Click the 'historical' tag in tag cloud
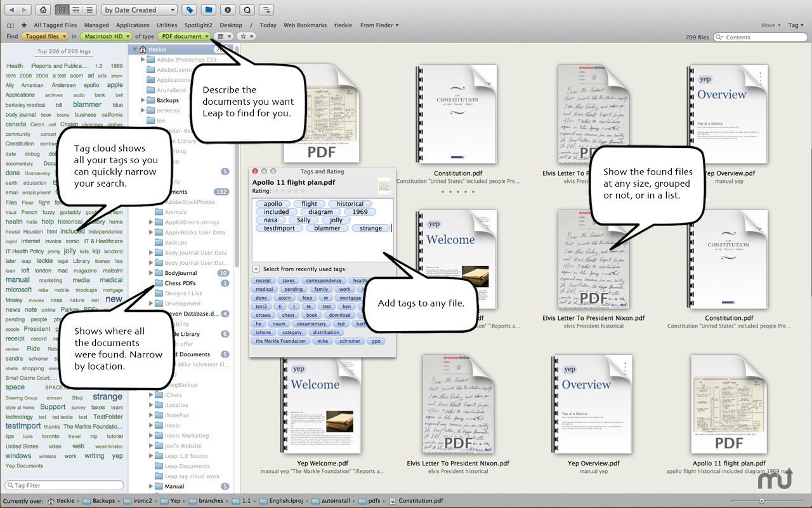Image resolution: width=812 pixels, height=508 pixels. (70, 222)
